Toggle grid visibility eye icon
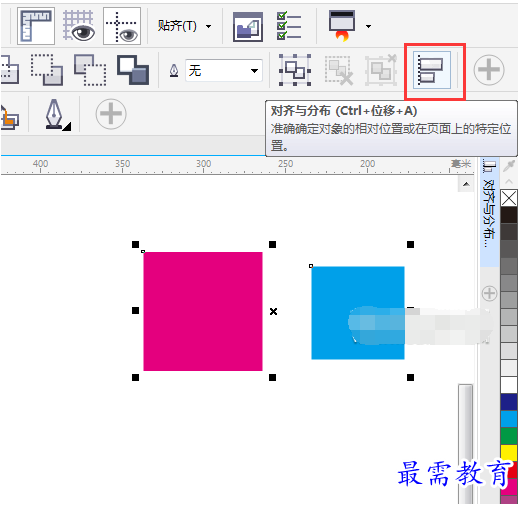 [79, 26]
